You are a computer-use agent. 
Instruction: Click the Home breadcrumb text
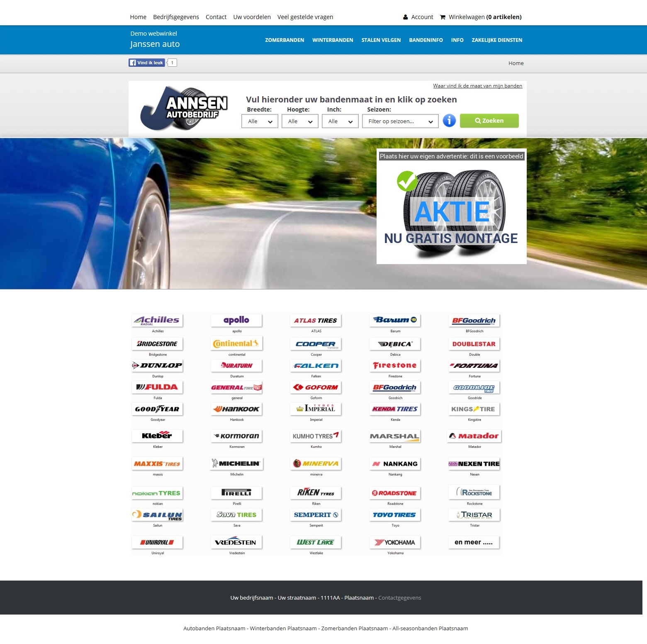click(516, 63)
